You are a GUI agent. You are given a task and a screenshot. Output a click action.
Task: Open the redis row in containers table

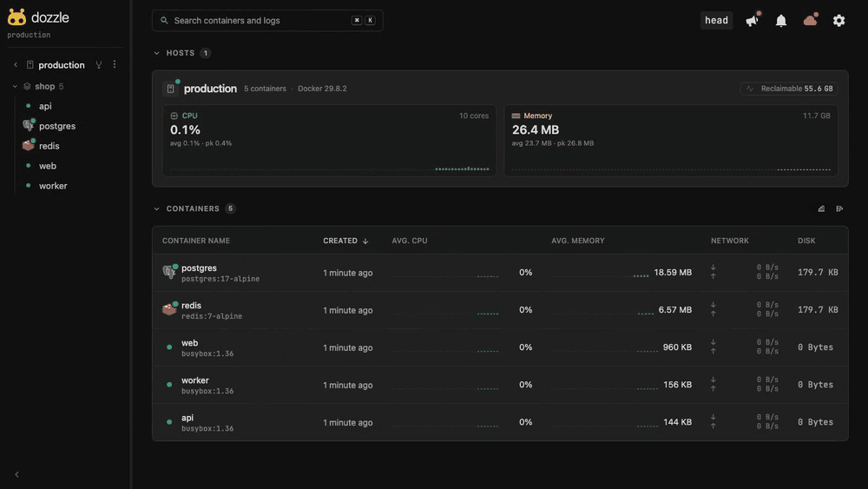click(500, 310)
